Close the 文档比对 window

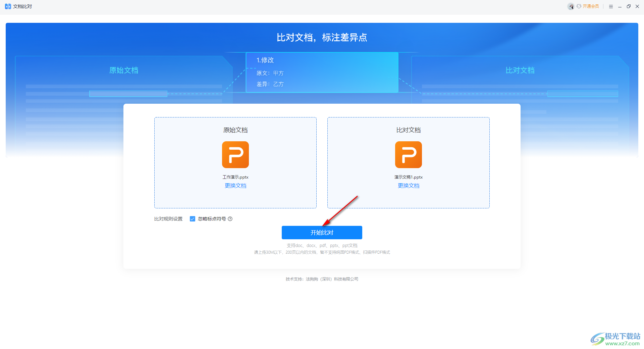point(637,6)
